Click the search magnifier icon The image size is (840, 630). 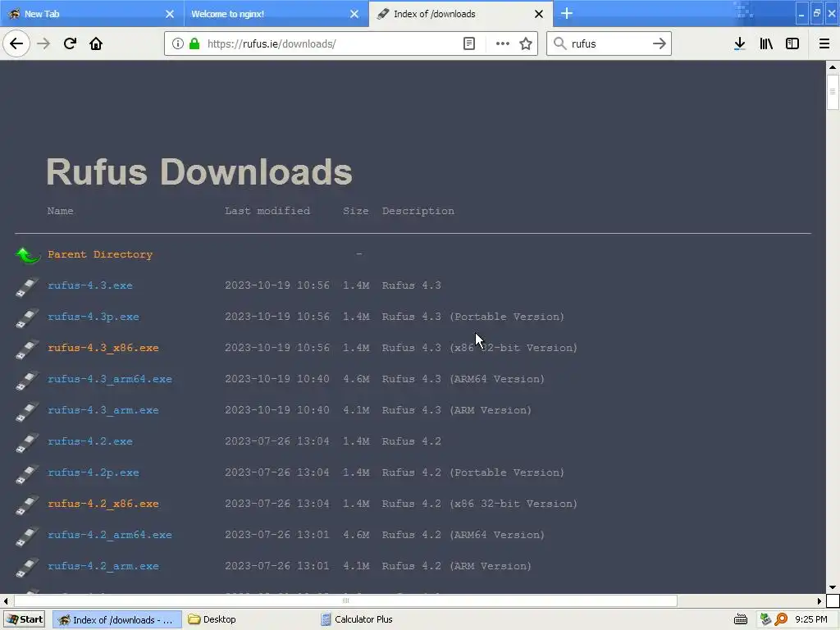click(559, 43)
